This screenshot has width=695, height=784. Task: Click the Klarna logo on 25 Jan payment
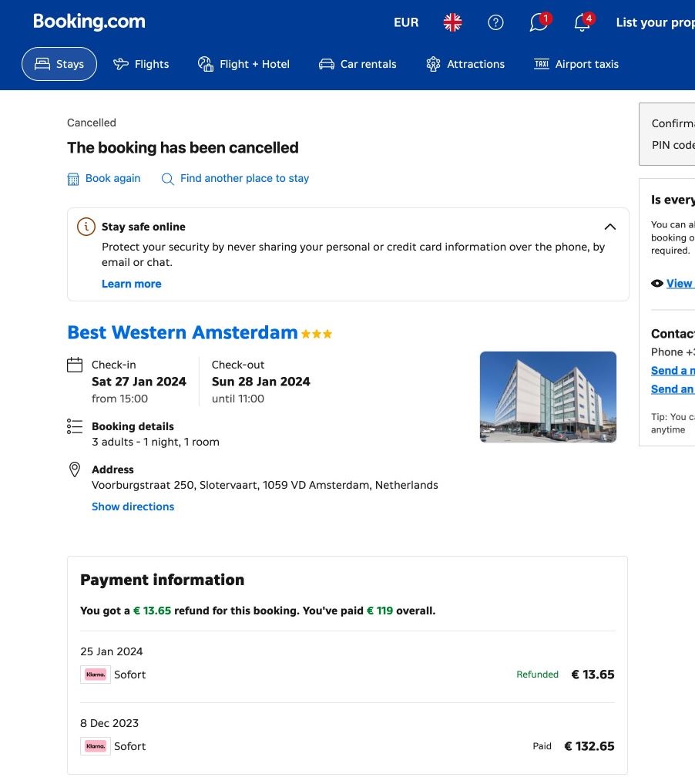tap(96, 675)
